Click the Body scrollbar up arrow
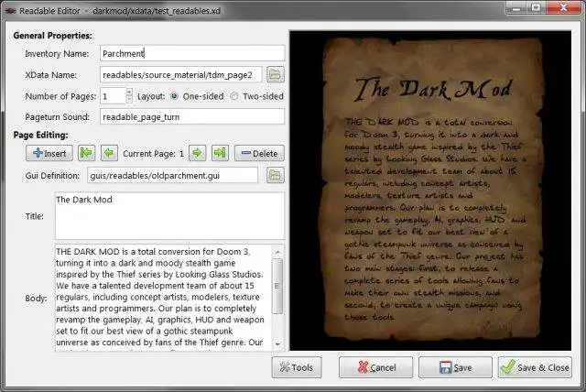Image resolution: width=586 pixels, height=392 pixels. click(x=277, y=252)
